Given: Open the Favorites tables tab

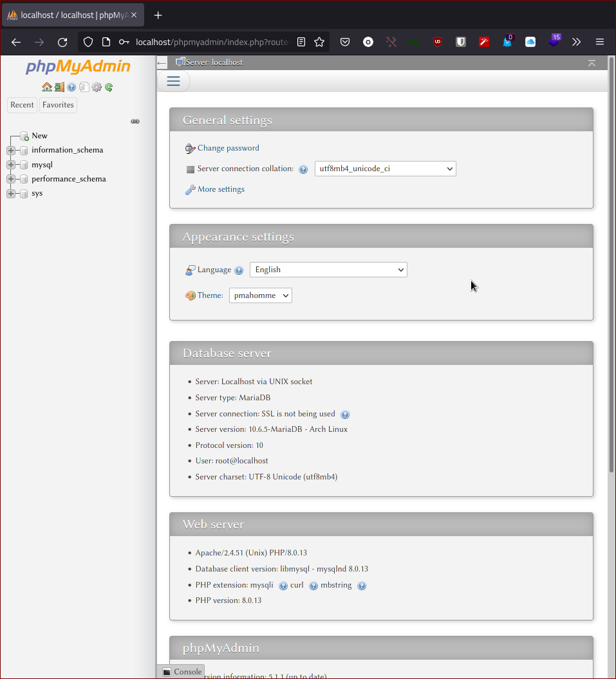Looking at the screenshot, I should click(58, 105).
